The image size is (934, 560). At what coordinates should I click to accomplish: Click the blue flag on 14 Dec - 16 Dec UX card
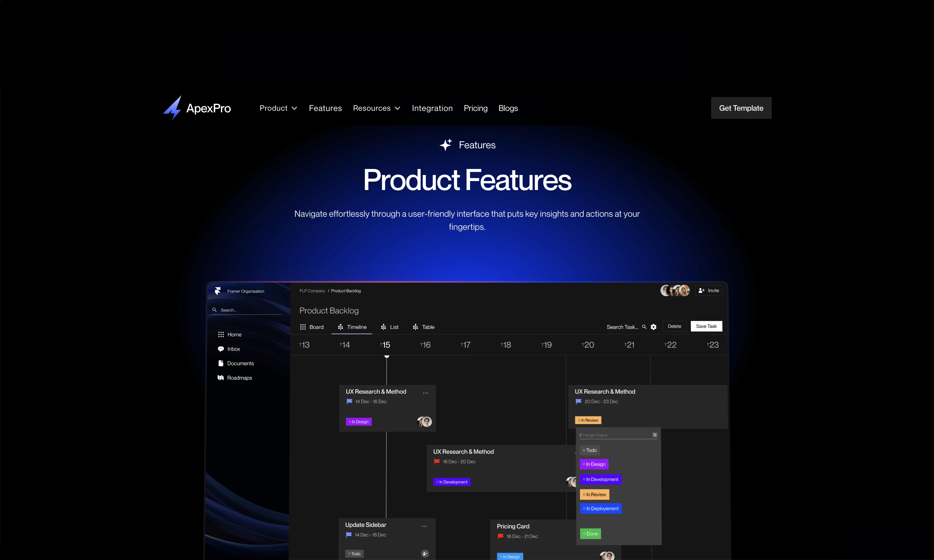350,402
